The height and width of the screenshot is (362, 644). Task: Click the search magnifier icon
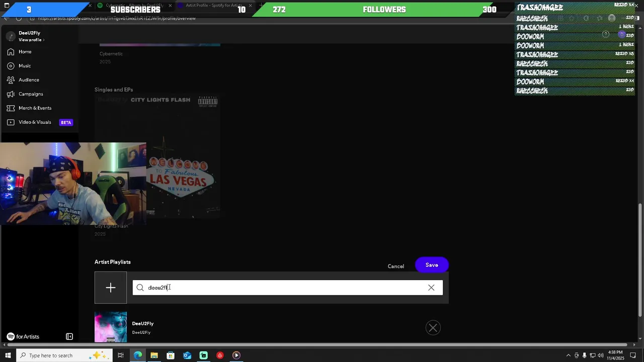point(140,288)
